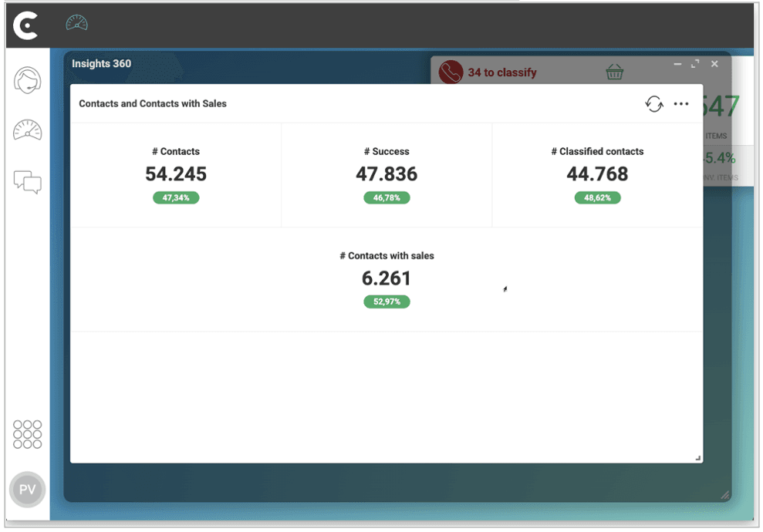Screen dimensions: 763x532
Task: Minimize the Insights 360 window
Action: click(x=677, y=64)
